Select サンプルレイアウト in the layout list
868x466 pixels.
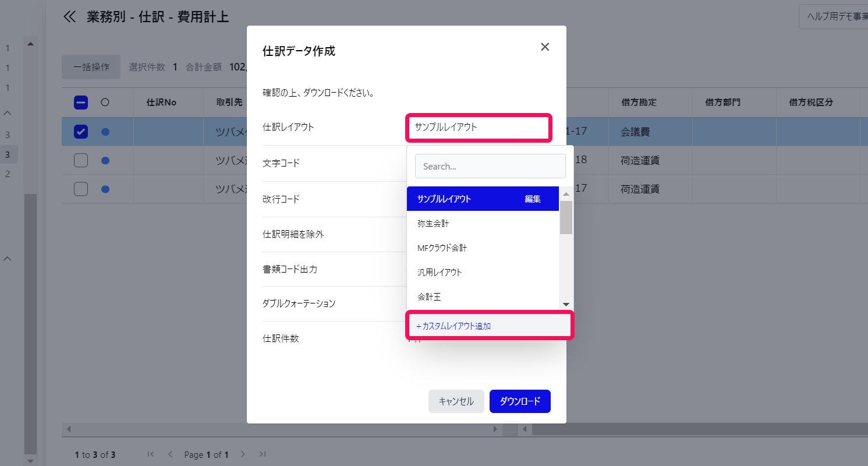[483, 199]
